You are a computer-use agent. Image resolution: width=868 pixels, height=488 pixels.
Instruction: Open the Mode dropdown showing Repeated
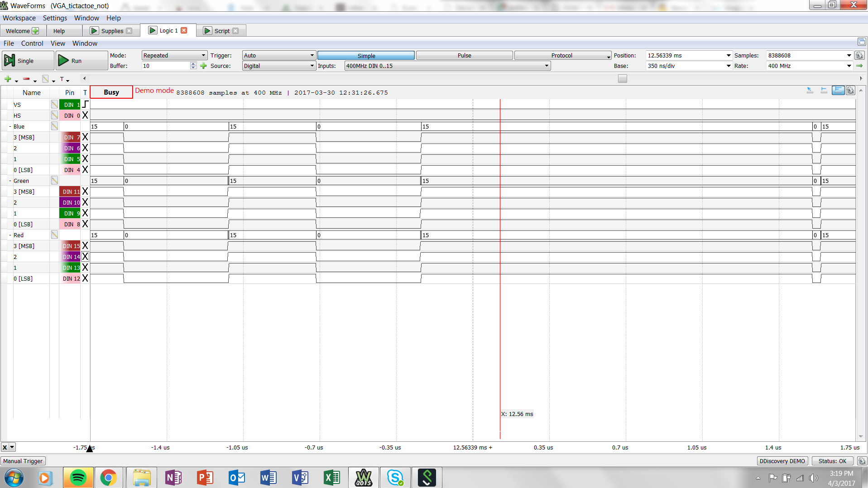pyautogui.click(x=174, y=55)
